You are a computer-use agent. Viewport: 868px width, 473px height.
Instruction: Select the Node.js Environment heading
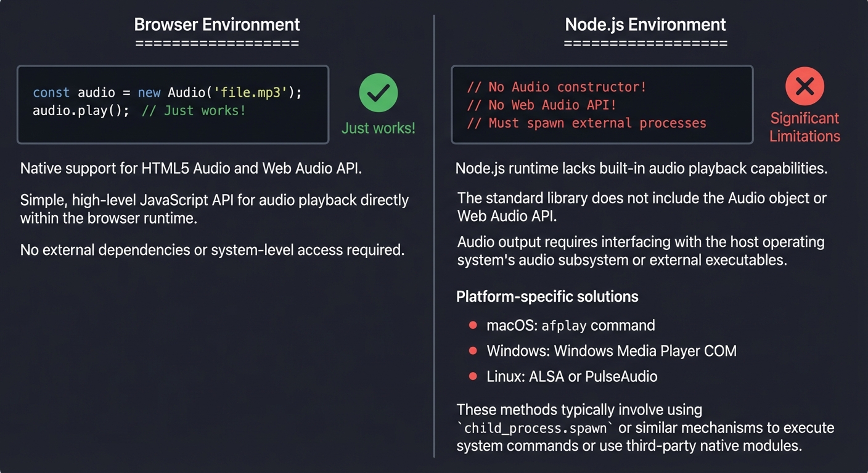(645, 25)
